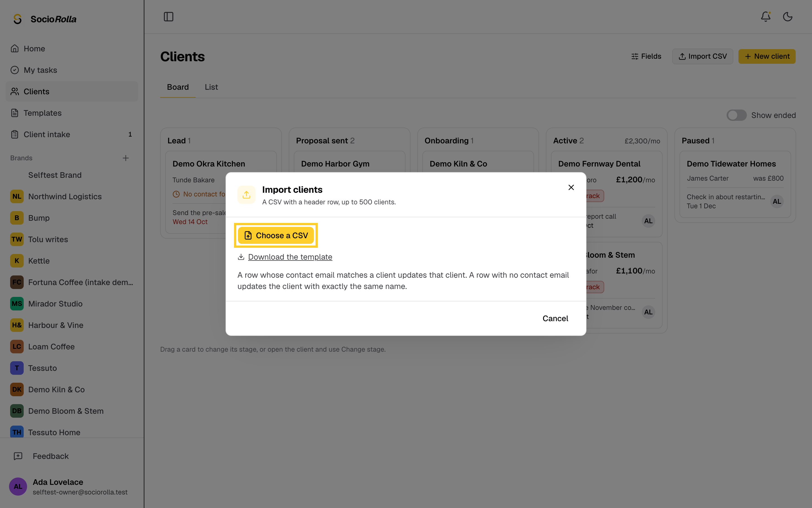Collapse the sidebar with the panel icon
Viewport: 812px width, 508px height.
[x=168, y=17]
